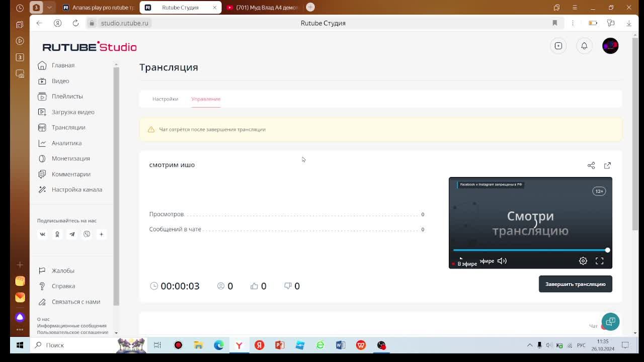Open stream in new window icon
The image size is (644, 362).
607,165
